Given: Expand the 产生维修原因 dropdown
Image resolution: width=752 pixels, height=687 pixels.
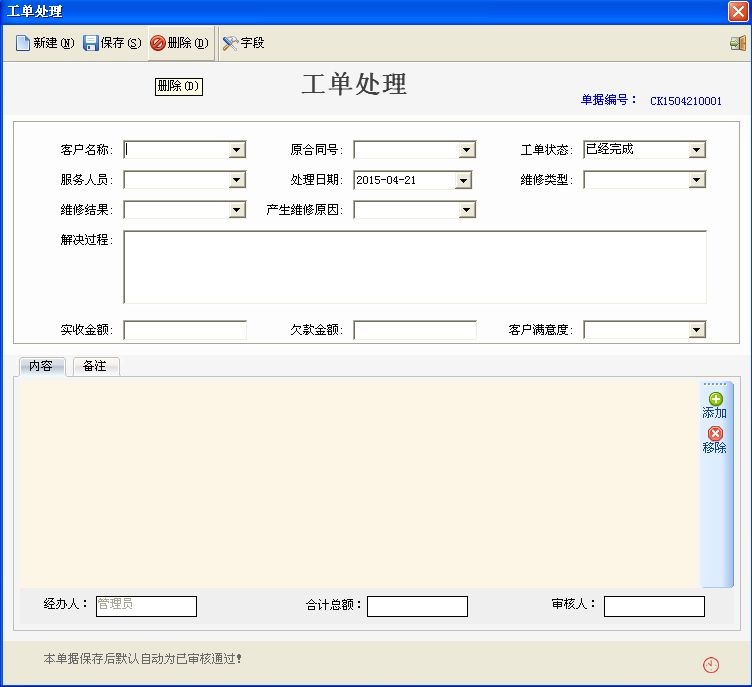Looking at the screenshot, I should (x=466, y=210).
